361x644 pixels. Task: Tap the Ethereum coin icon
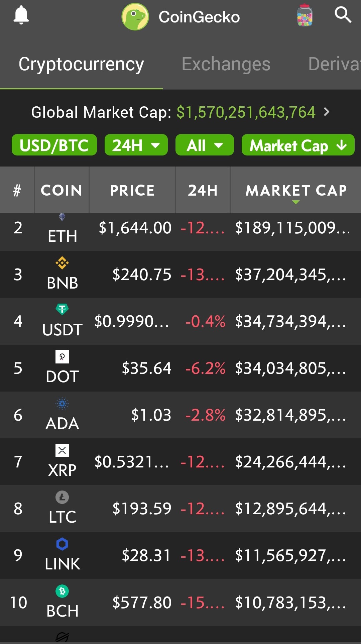[62, 217]
